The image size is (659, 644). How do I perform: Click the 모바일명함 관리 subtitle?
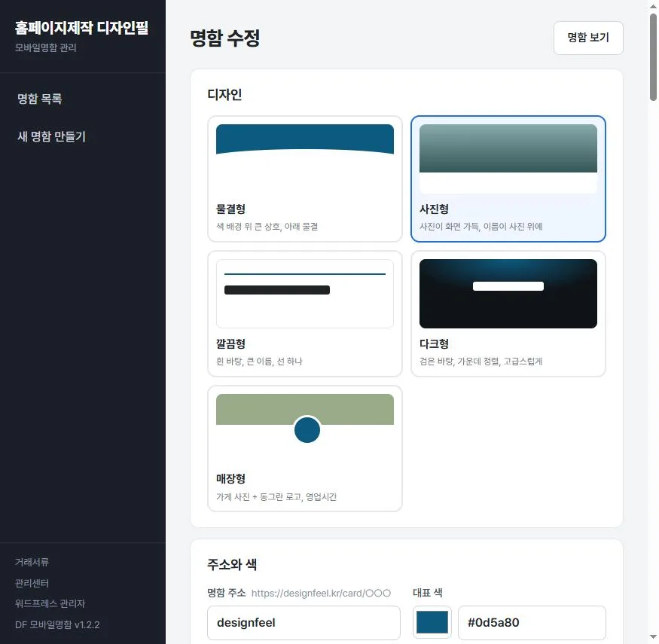point(45,47)
